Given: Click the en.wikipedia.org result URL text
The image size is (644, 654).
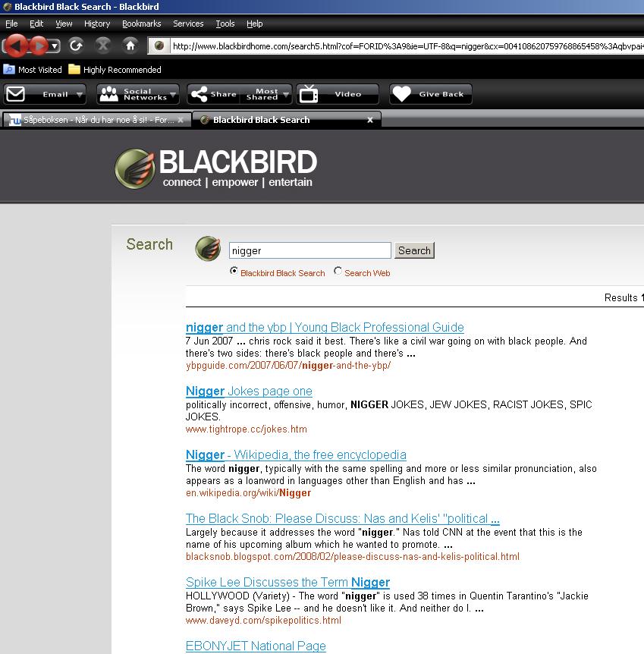Looking at the screenshot, I should pyautogui.click(x=248, y=493).
